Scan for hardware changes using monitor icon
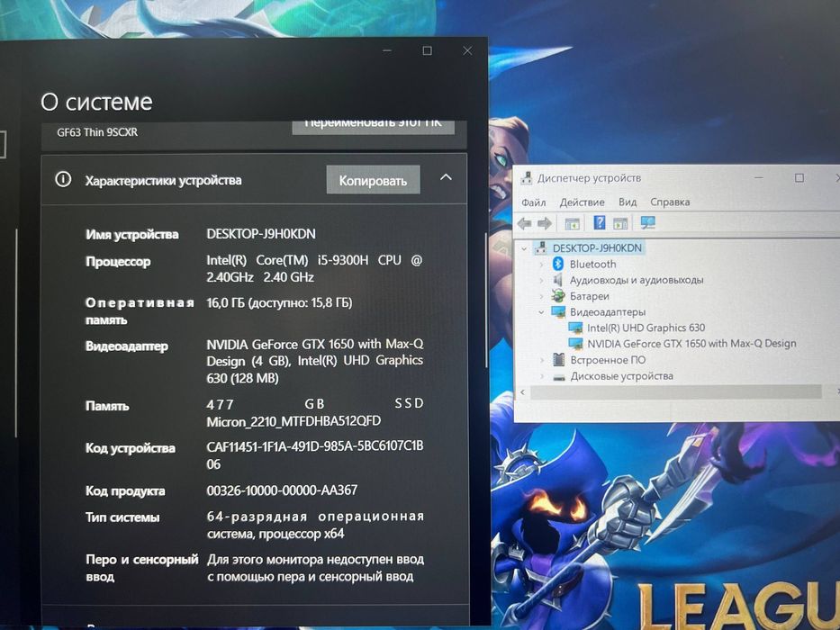The image size is (840, 630). [648, 222]
